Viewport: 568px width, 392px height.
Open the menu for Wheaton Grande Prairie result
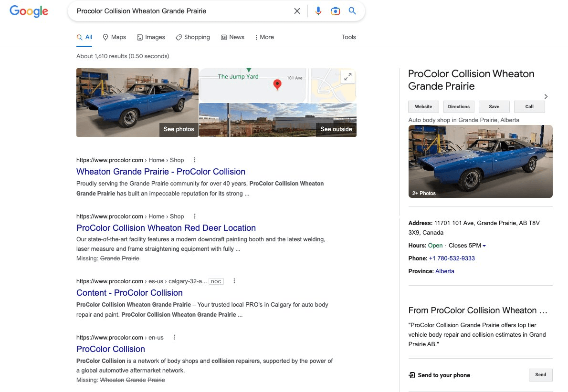(195, 160)
